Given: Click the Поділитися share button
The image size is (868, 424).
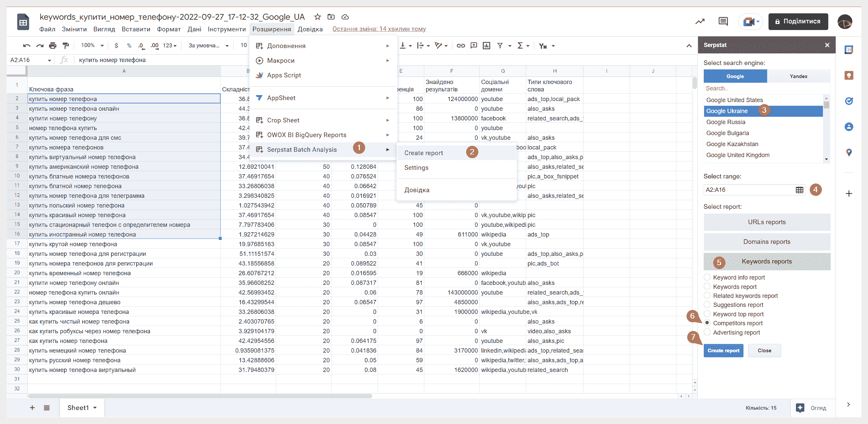Looking at the screenshot, I should pos(798,22).
